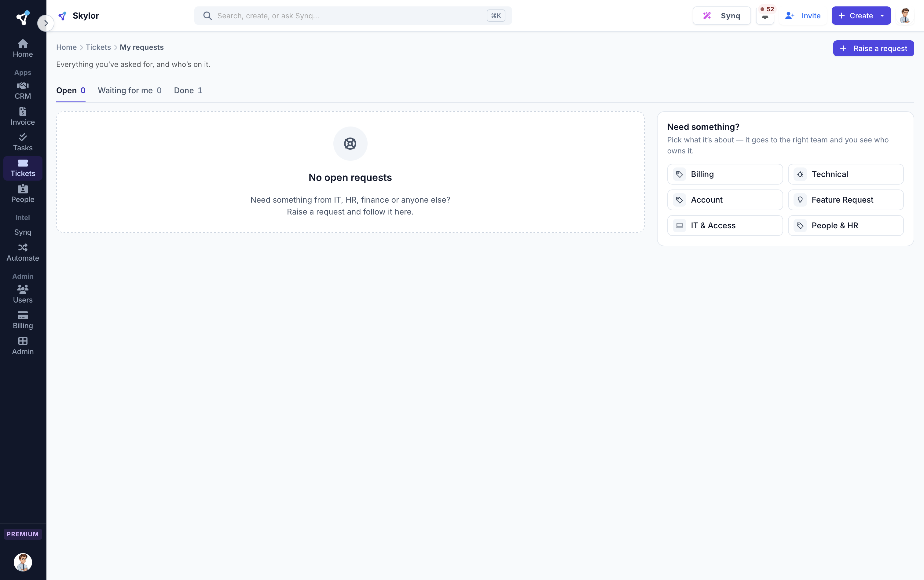Choose the IT & Access category

(x=725, y=226)
